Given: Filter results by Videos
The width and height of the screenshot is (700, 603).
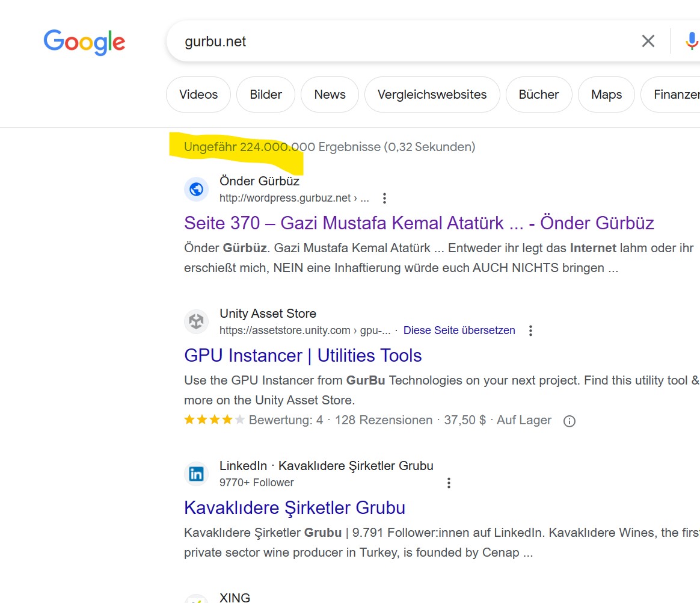Looking at the screenshot, I should [x=198, y=94].
